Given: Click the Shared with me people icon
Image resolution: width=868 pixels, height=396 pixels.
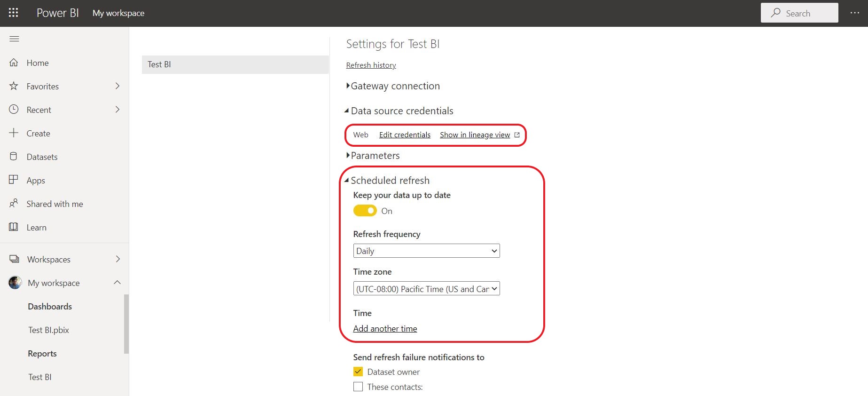Looking at the screenshot, I should point(14,203).
